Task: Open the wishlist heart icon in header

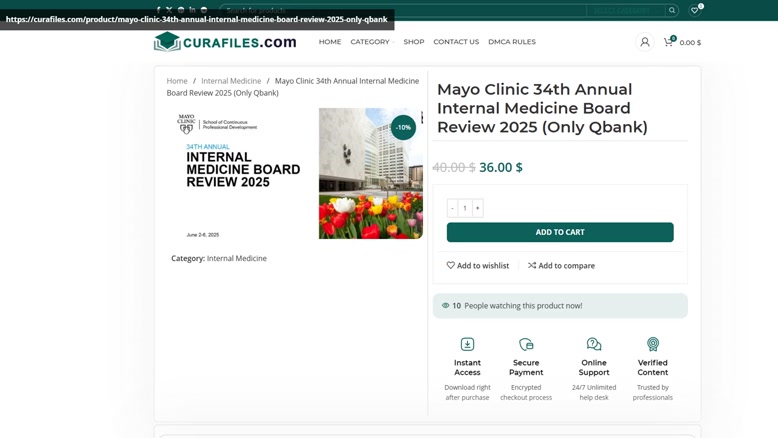Action: pyautogui.click(x=695, y=10)
